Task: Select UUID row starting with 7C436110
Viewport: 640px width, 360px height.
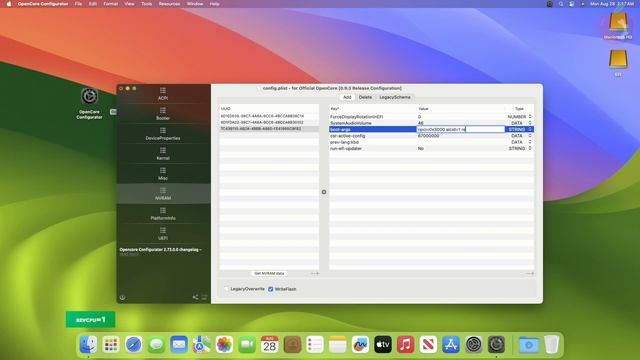Action: (x=269, y=129)
